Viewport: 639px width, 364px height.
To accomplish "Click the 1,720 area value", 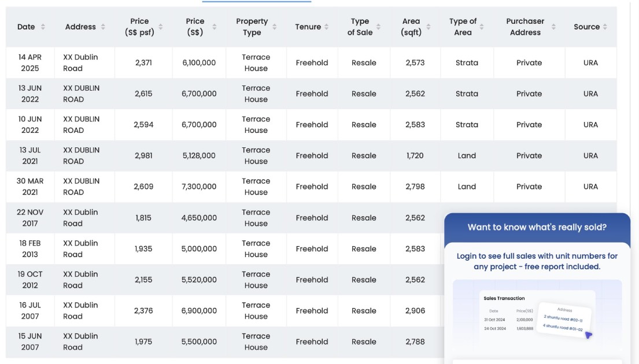I will coord(415,155).
